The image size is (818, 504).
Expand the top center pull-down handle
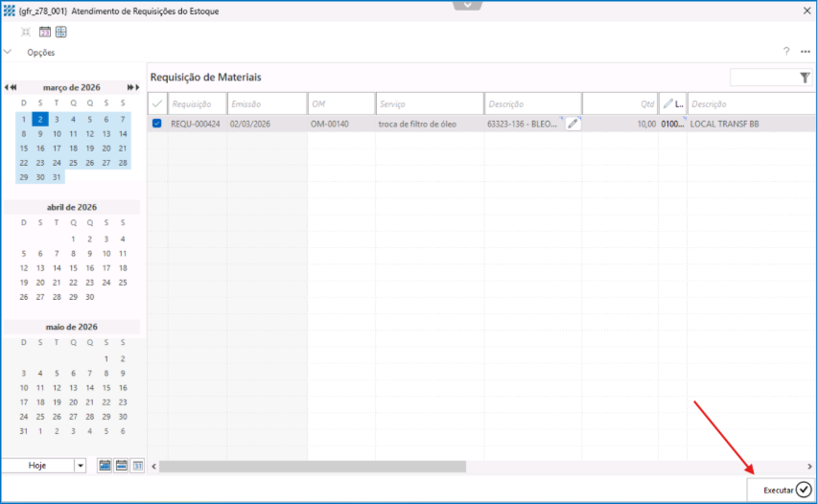467,5
